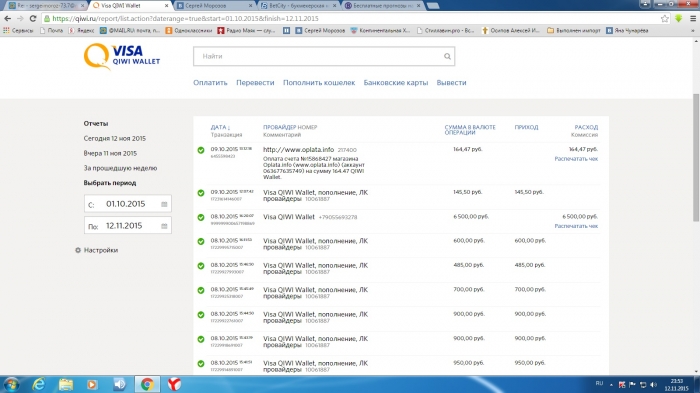Launch Internet Explorer from taskbar
The width and height of the screenshot is (700, 393).
[39, 384]
